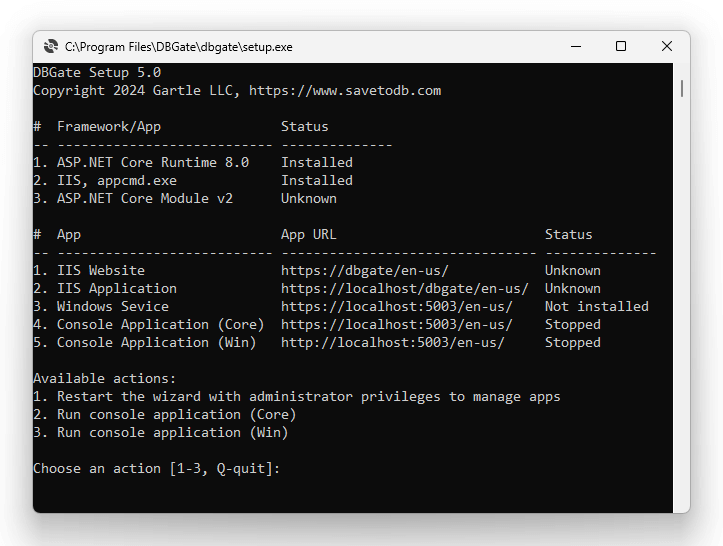Click the Windows Sevice localhost:5003 URL
Screen dimensions: 723x546
pos(397,307)
